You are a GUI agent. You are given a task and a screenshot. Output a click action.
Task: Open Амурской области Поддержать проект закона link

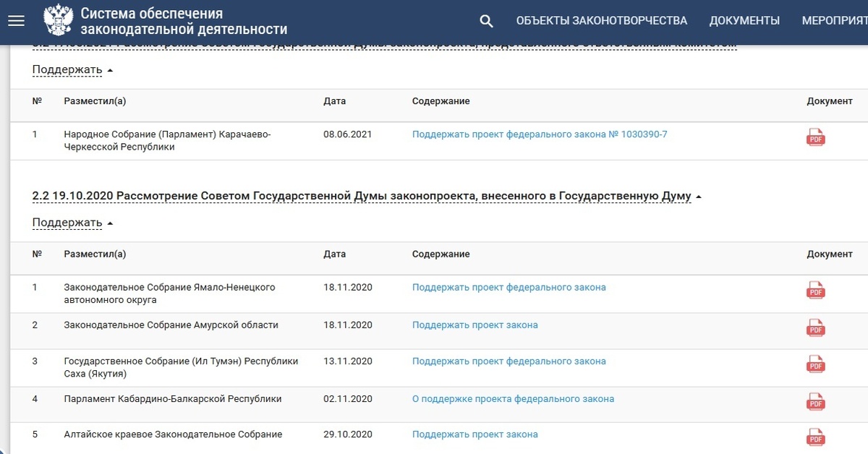pyautogui.click(x=475, y=325)
